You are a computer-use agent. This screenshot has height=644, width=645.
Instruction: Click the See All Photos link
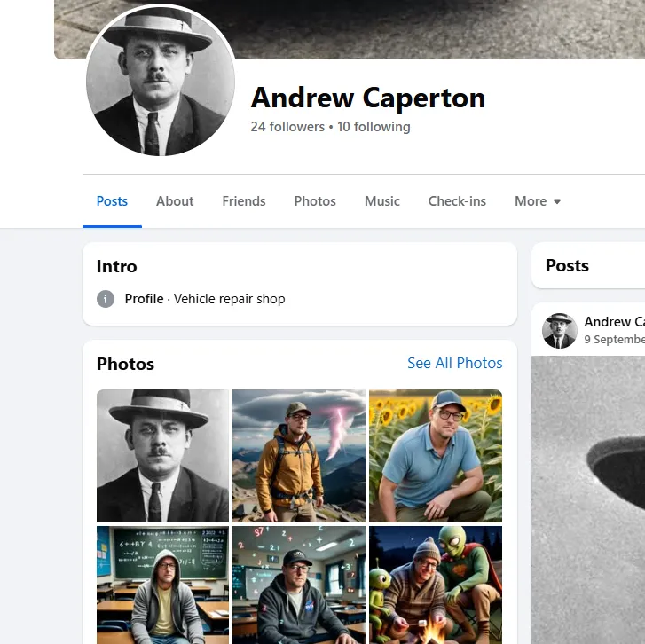coord(454,363)
